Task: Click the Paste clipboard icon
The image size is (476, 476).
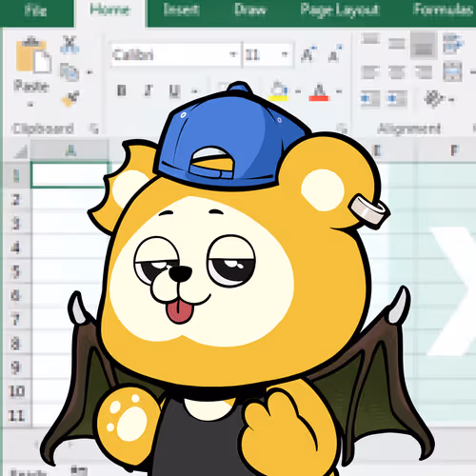Action: [x=33, y=55]
